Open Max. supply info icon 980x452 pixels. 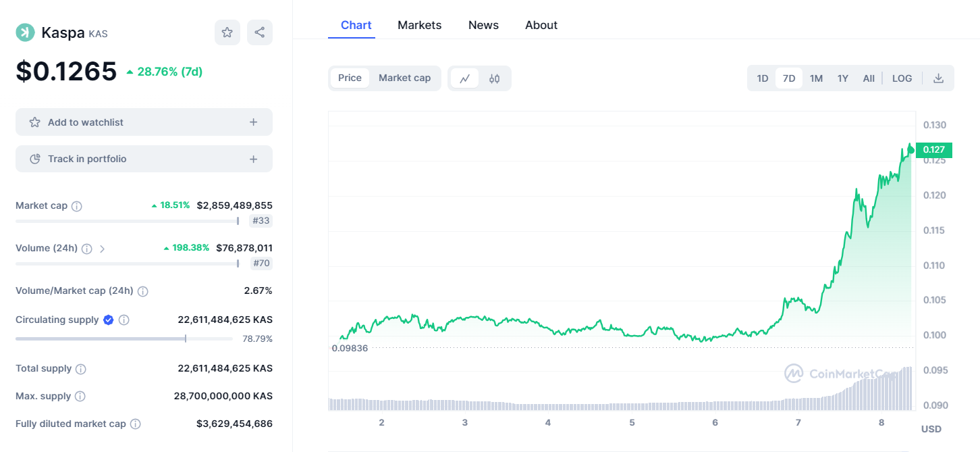[80, 397]
